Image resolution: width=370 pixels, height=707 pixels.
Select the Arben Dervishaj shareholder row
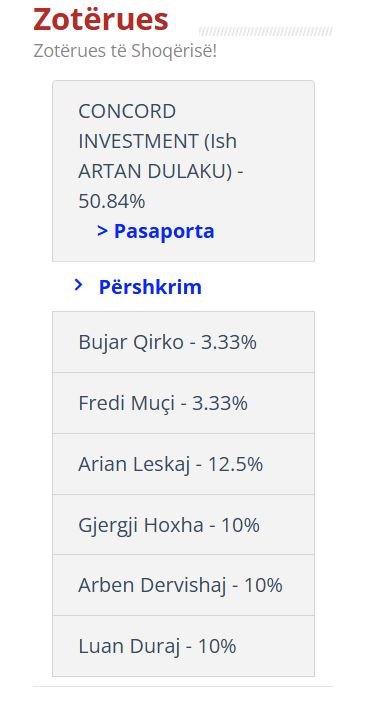(x=183, y=585)
